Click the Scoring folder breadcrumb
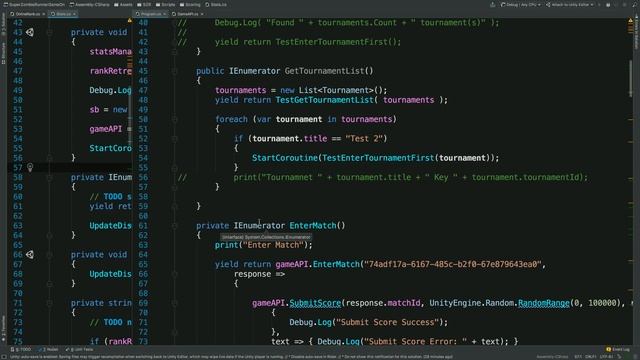 pos(190,4)
